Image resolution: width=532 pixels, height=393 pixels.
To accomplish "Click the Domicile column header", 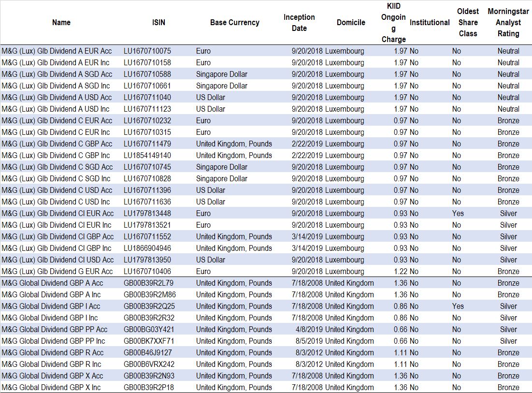I will (351, 22).
